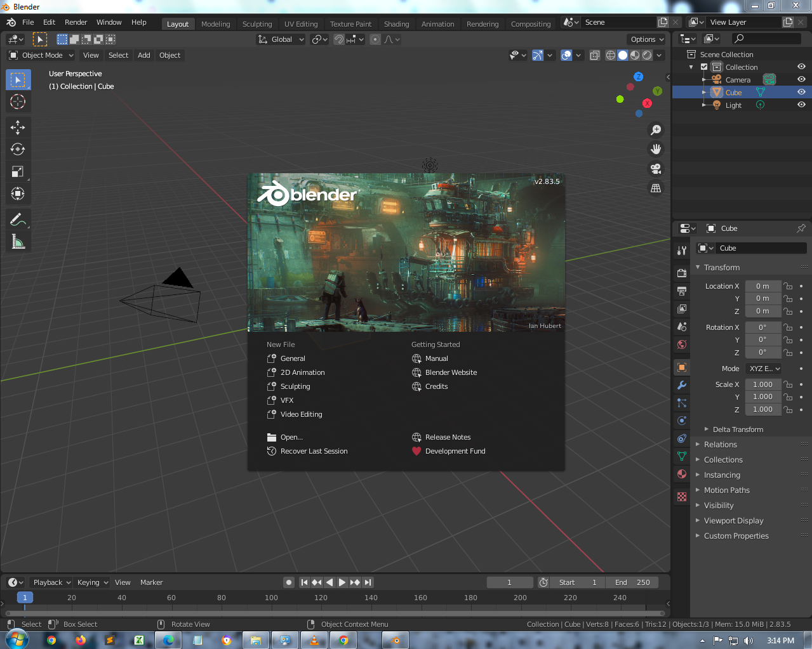
Task: Open the Playback dropdown in the timeline
Action: click(51, 582)
